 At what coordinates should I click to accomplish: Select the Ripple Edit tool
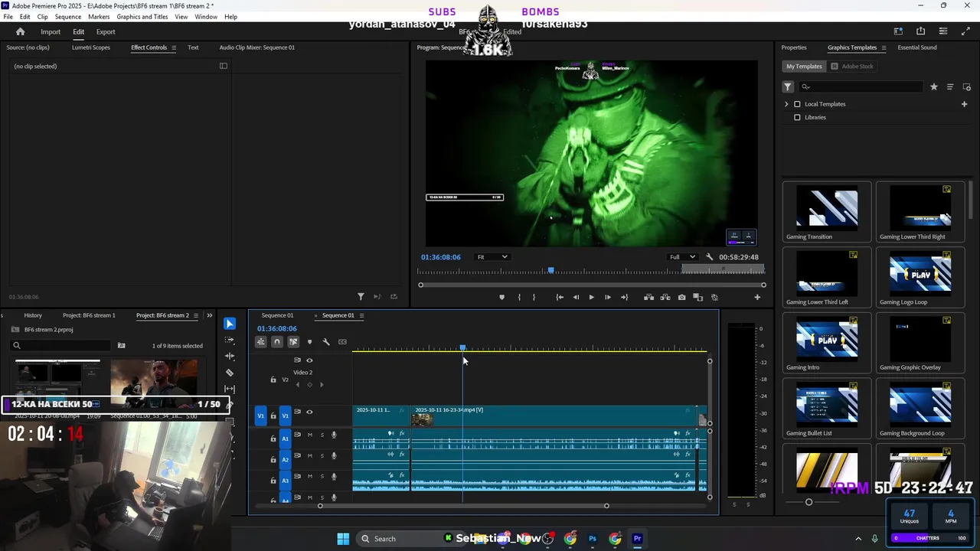230,357
